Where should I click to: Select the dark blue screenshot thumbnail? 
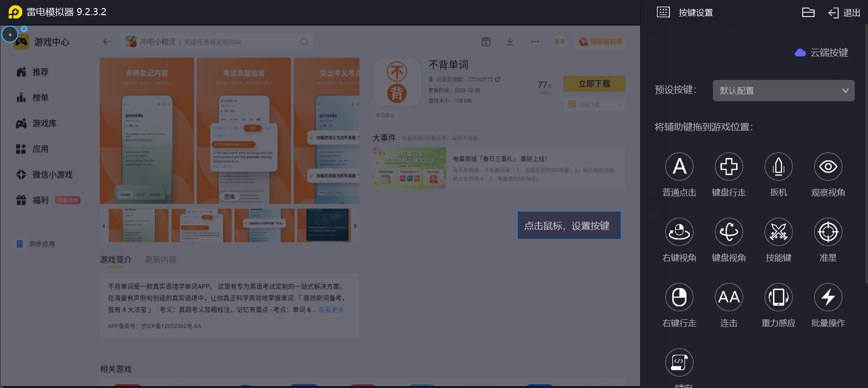(x=324, y=226)
